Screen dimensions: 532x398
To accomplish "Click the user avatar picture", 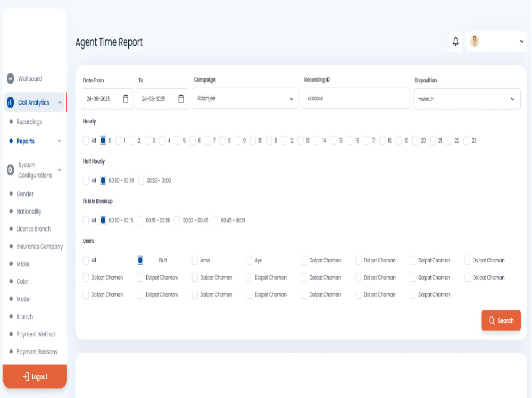I will (x=475, y=41).
